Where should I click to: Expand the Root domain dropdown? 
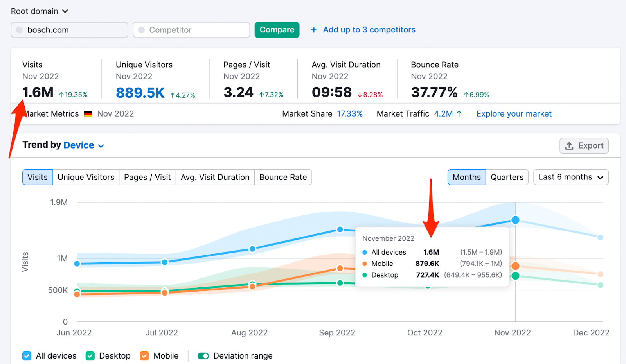(40, 11)
